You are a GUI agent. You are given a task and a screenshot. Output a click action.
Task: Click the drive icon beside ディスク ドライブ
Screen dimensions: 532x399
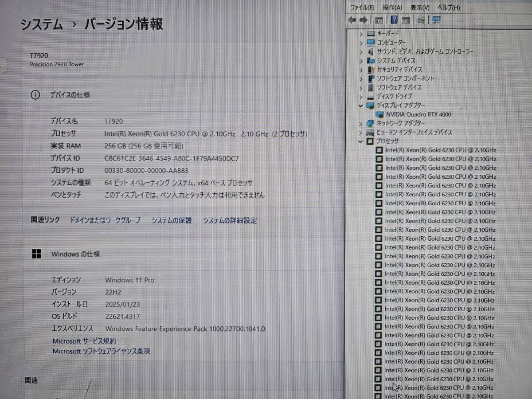pos(371,97)
